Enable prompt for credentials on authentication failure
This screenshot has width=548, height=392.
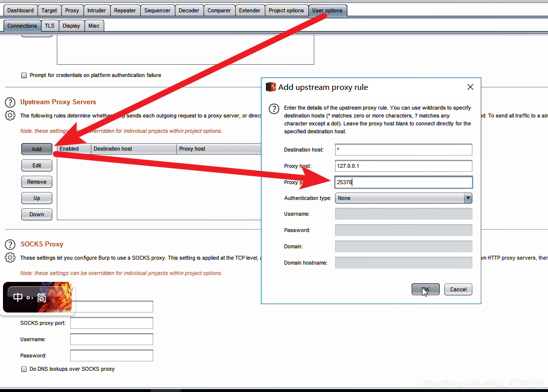click(x=24, y=76)
